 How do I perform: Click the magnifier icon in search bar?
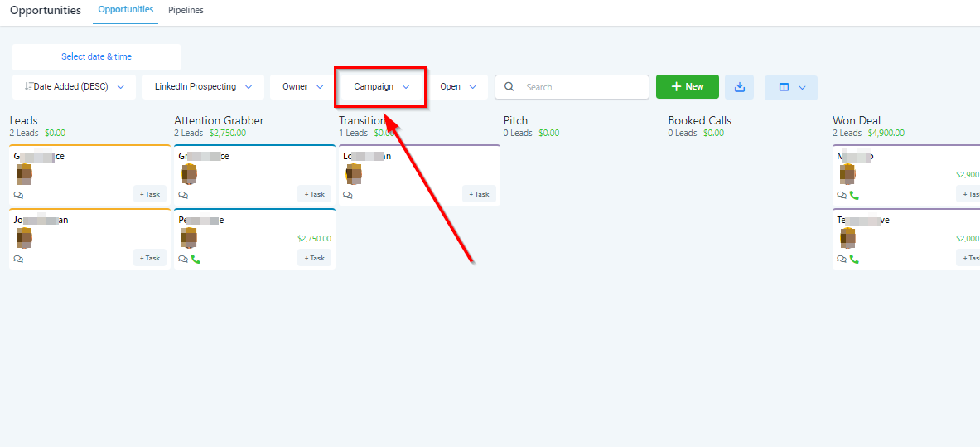[x=509, y=87]
